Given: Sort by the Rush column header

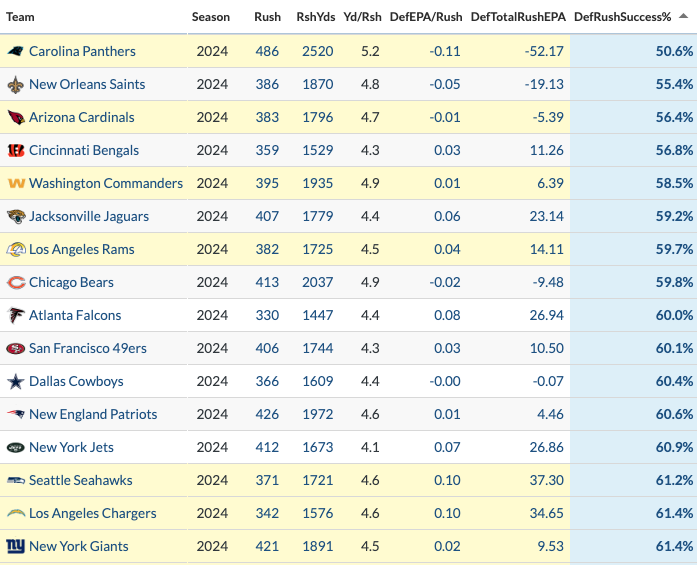Looking at the screenshot, I should point(267,17).
